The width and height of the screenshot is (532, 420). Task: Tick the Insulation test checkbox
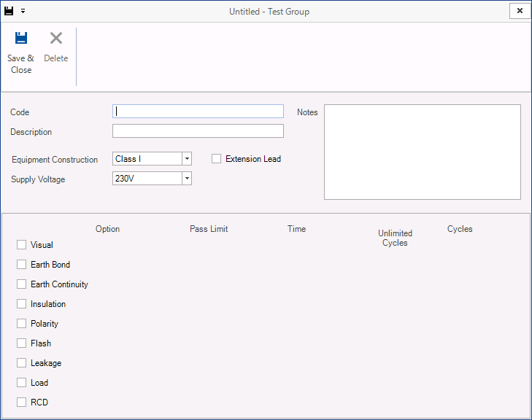[21, 304]
